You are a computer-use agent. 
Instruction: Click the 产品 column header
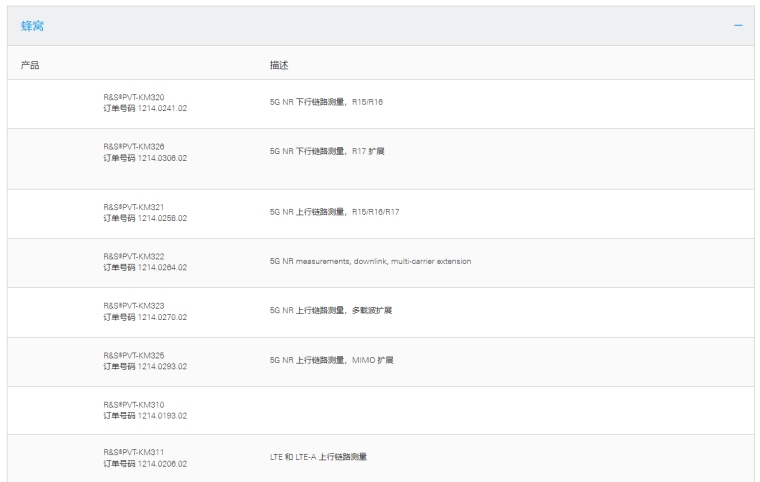(x=30, y=65)
